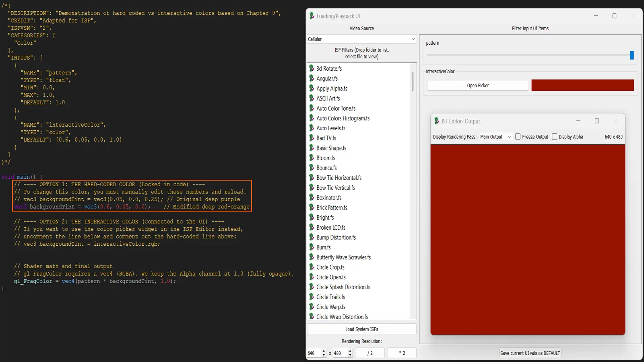
Task: Click the icon beside Auto Levels.fs
Action: pyautogui.click(x=312, y=128)
